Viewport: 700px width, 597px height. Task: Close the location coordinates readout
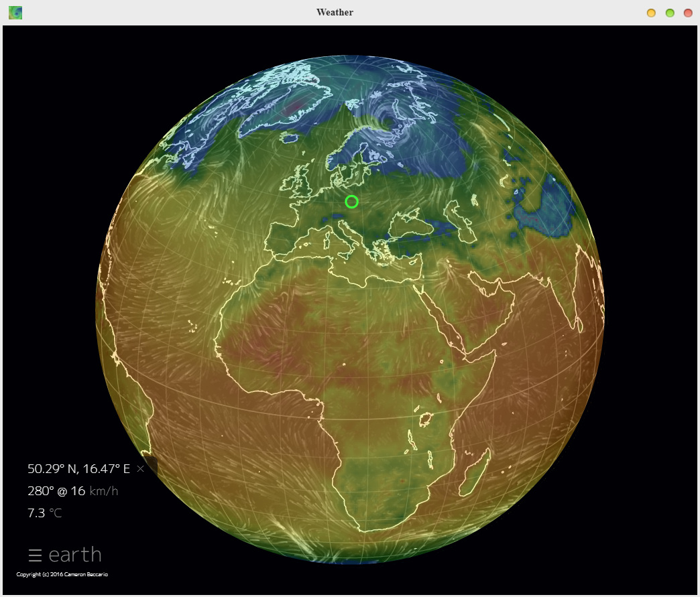140,469
